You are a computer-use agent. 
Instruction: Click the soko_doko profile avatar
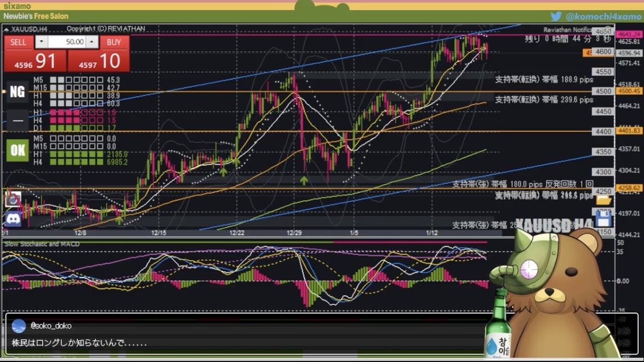click(18, 326)
